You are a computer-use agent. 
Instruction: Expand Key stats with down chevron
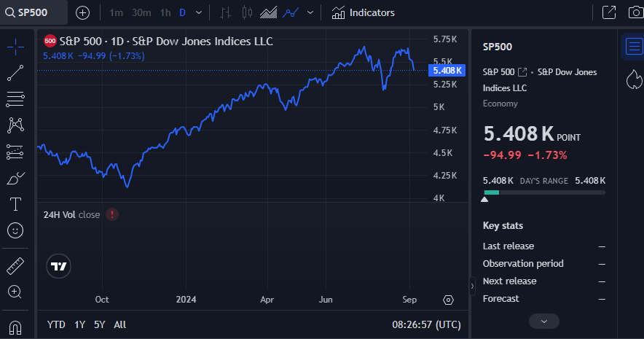(544, 322)
